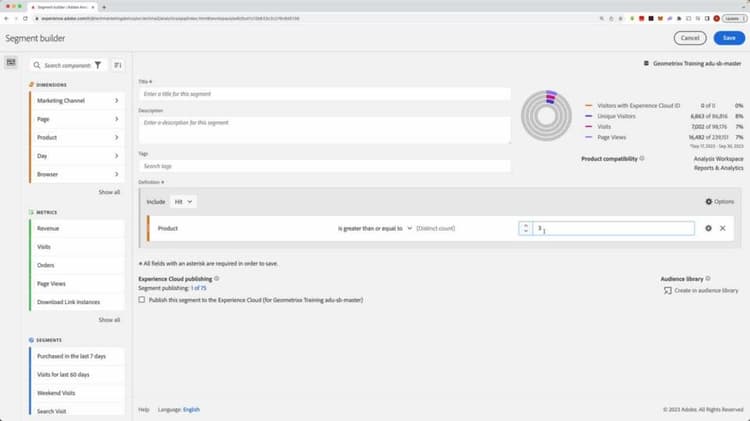Click the English language link
750x421 pixels.
191,410
